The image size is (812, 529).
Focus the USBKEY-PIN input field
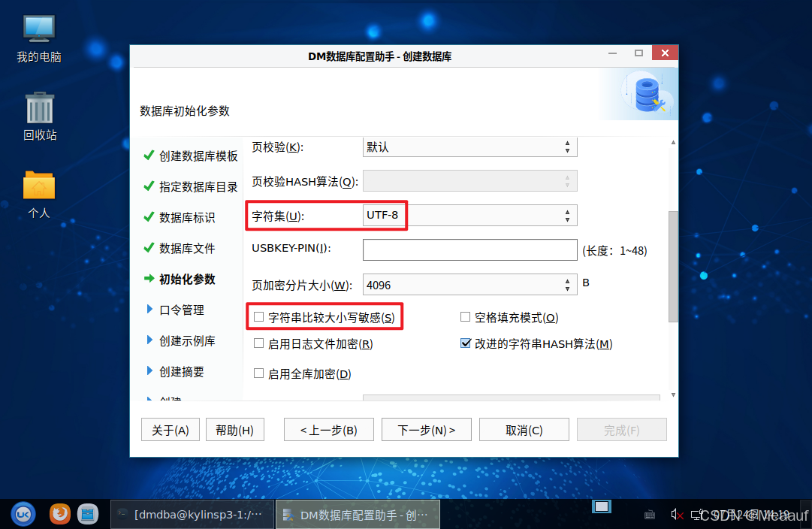coord(469,249)
